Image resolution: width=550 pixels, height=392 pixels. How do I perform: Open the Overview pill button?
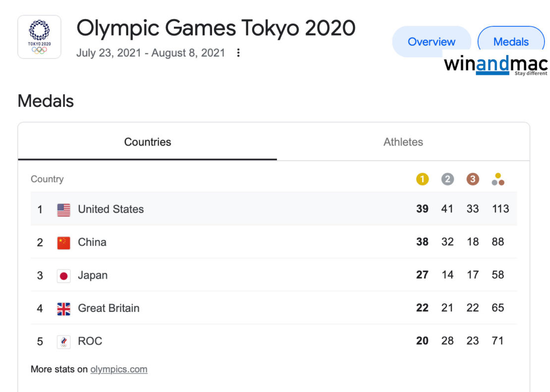click(431, 42)
